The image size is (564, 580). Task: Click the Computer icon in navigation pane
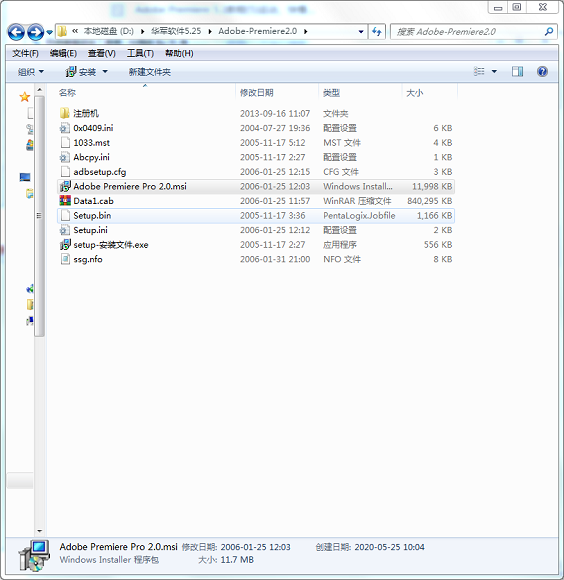click(25, 177)
